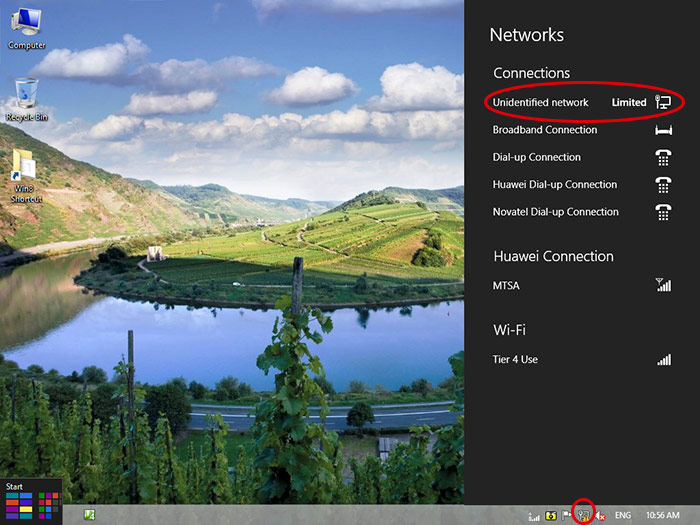This screenshot has width=700, height=525.
Task: Click the ENG language indicator
Action: (623, 516)
